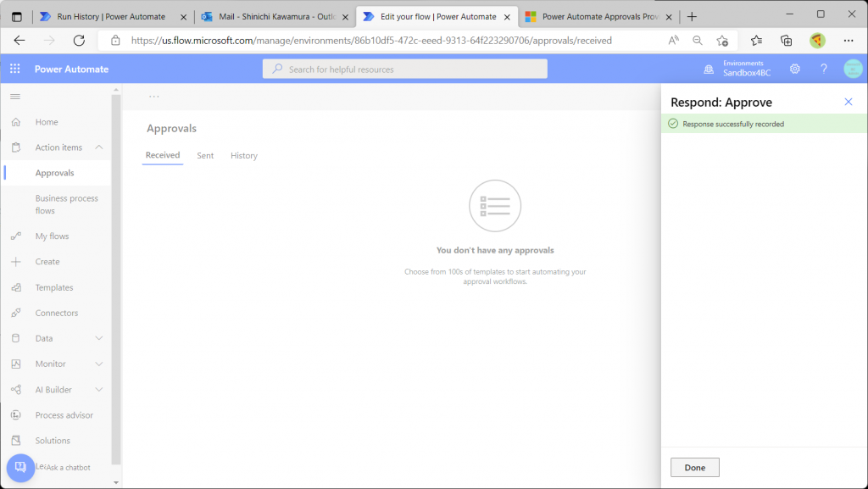This screenshot has width=868, height=489.
Task: Click the Zoom out magnifier icon
Action: [698, 41]
